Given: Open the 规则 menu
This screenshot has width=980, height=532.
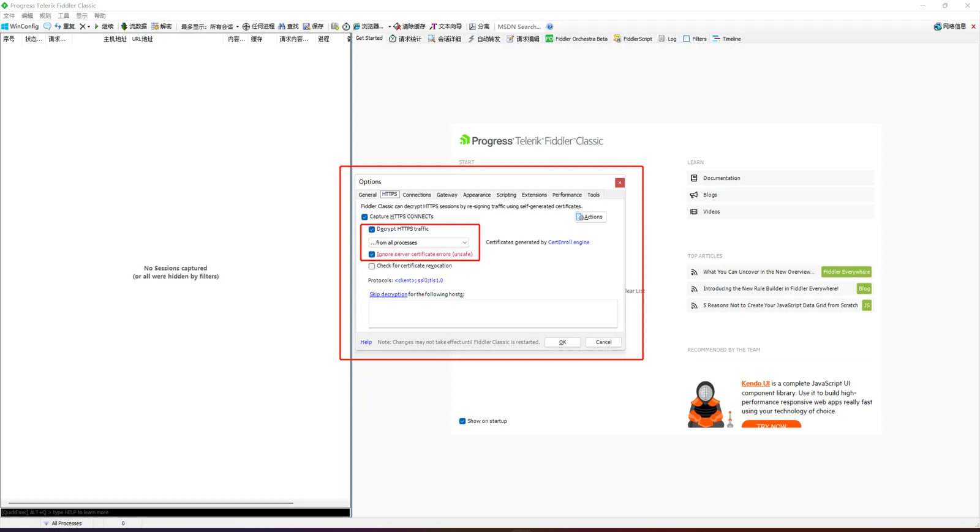Looking at the screenshot, I should coord(45,16).
